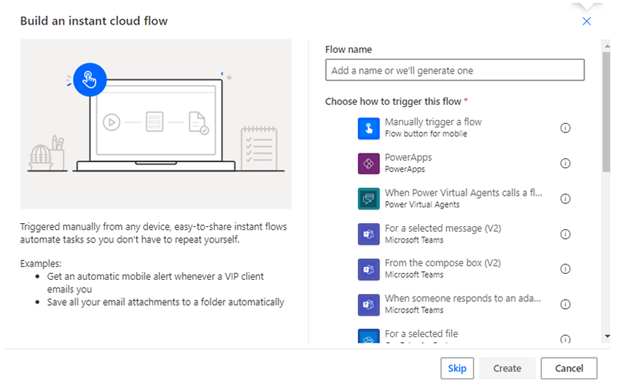Click the scrollbar down arrow
624x383 pixels.
tap(606, 336)
